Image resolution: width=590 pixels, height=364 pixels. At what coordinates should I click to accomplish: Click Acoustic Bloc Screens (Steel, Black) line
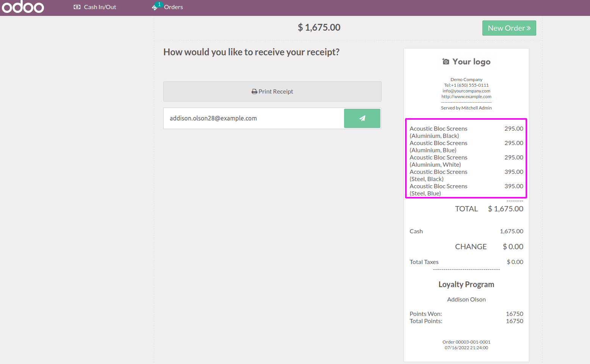pos(466,175)
